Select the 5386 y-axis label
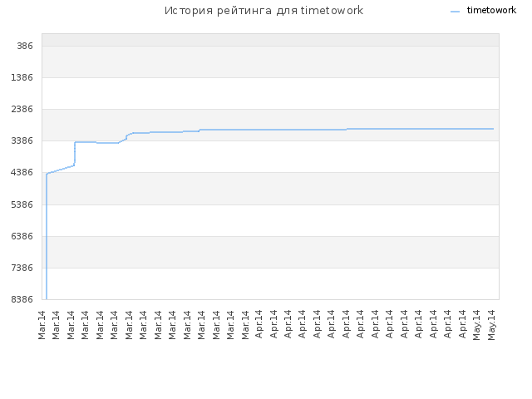 22,204
